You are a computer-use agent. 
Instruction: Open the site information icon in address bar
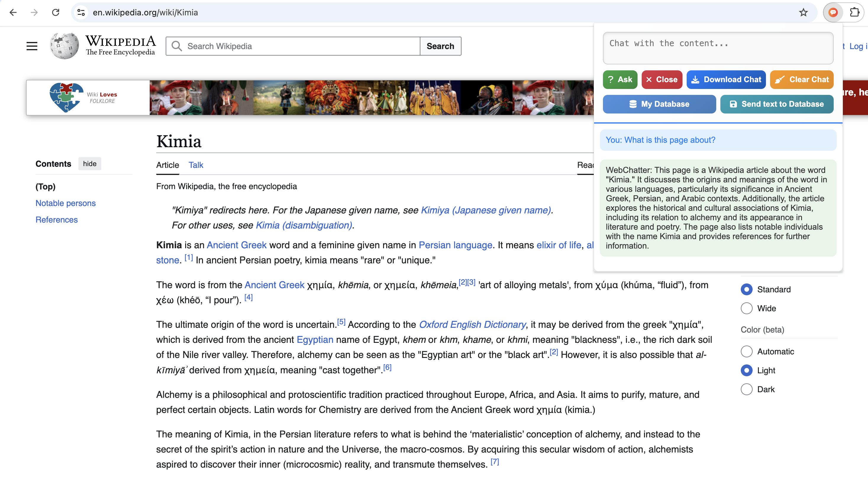(81, 12)
